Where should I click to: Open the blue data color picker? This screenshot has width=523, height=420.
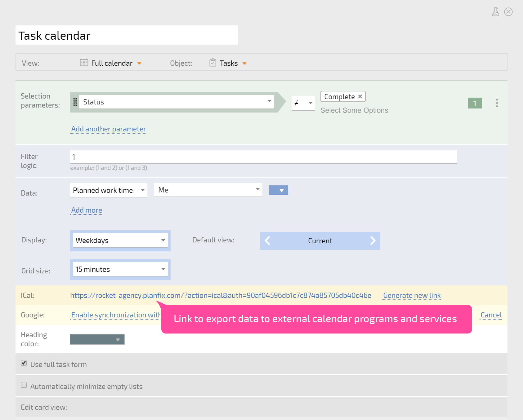[279, 190]
